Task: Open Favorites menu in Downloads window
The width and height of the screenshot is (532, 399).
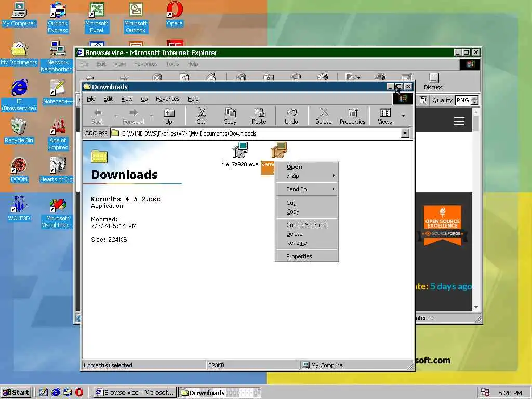Action: pyautogui.click(x=168, y=99)
